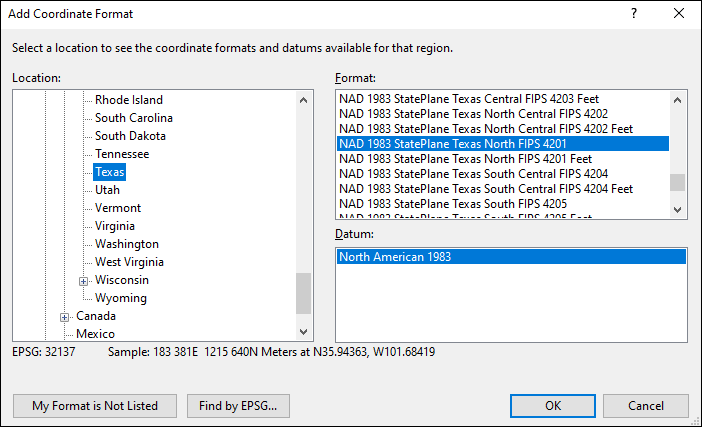The image size is (702, 427).
Task: Choose Texas South Central FIPS 4204 Feet
Action: coord(503,189)
